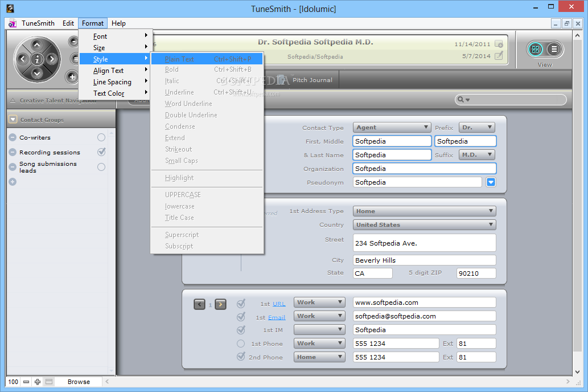The width and height of the screenshot is (588, 392).
Task: Remove Song submissions leads with the minus icon
Action: coord(13,166)
